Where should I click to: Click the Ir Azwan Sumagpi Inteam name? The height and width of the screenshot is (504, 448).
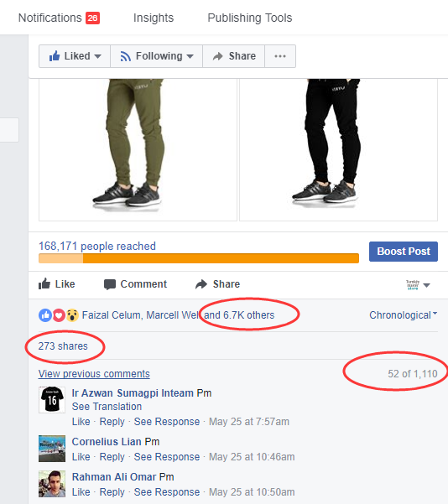point(133,393)
